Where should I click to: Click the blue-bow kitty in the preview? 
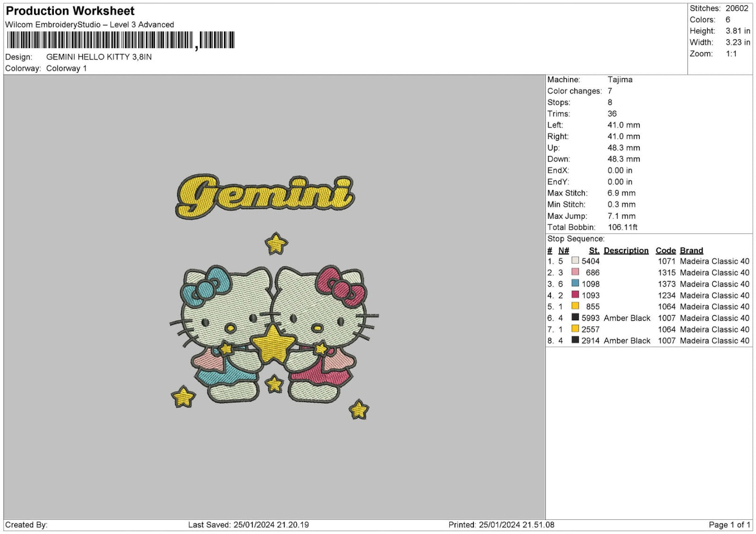(x=222, y=333)
